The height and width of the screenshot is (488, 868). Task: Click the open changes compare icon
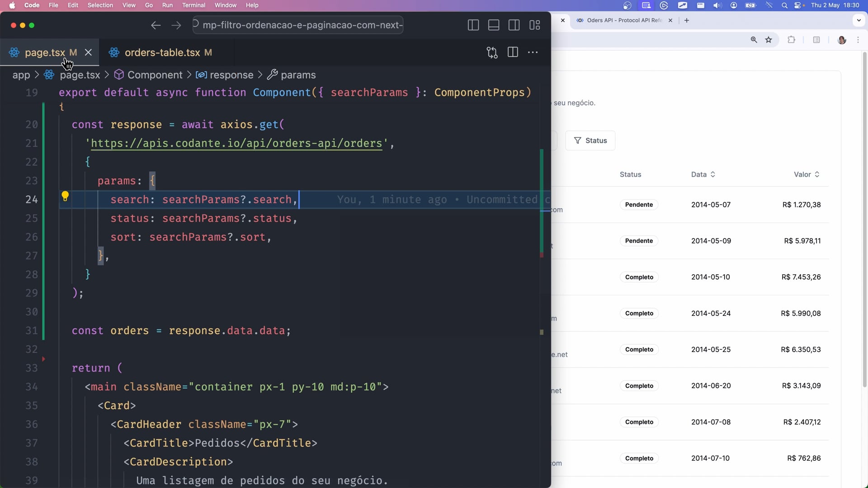[492, 52]
